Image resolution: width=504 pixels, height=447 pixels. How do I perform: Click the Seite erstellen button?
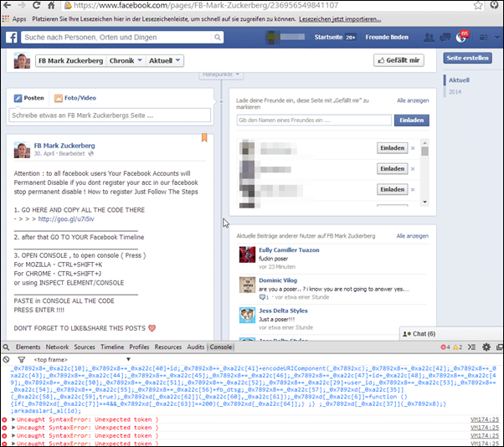point(467,58)
